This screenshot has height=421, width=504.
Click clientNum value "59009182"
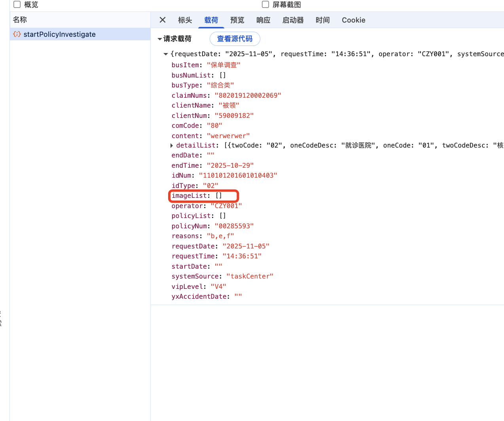(x=234, y=116)
